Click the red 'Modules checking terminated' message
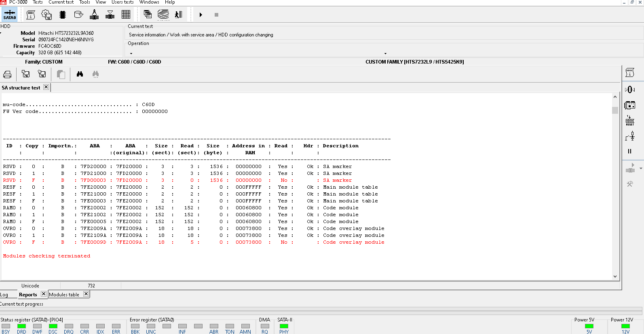644x334 pixels. pos(46,256)
